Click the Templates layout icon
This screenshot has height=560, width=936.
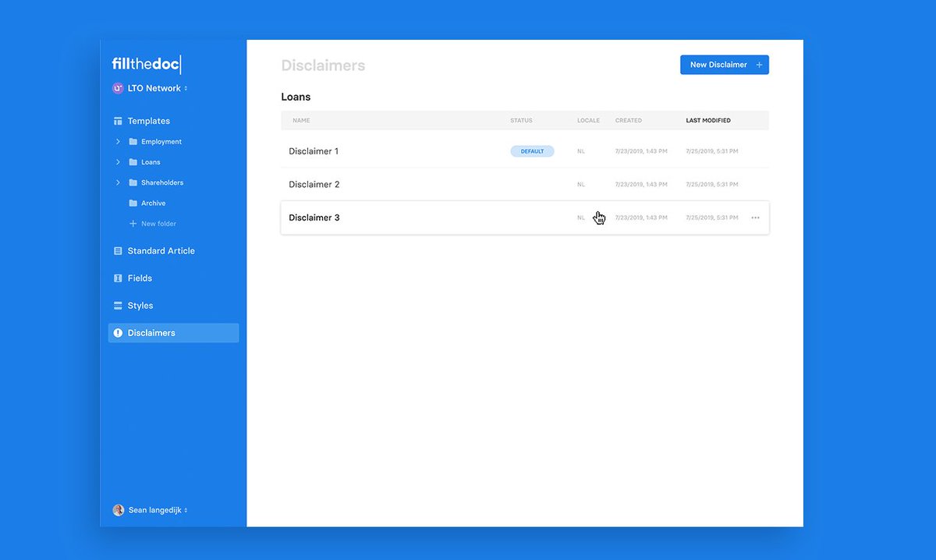click(x=118, y=121)
